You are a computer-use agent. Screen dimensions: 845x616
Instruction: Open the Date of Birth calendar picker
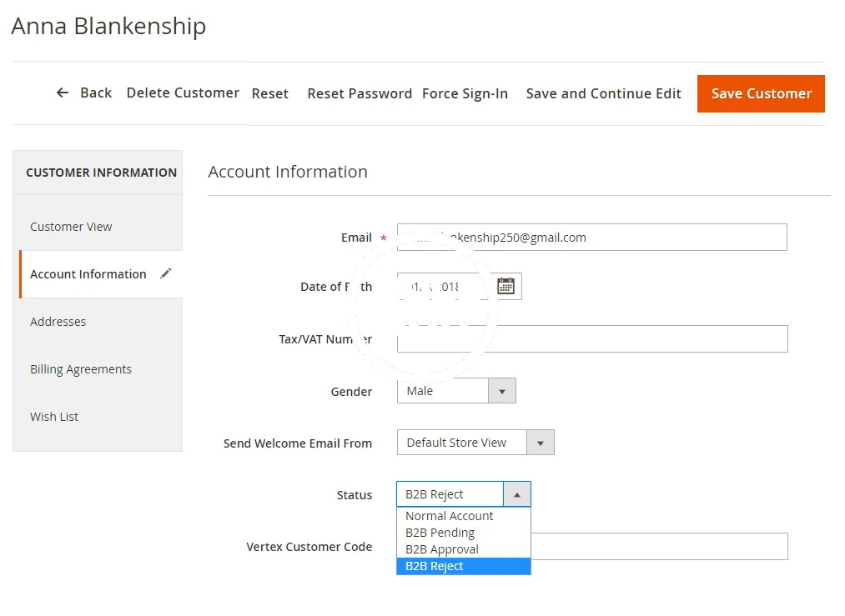(x=505, y=287)
